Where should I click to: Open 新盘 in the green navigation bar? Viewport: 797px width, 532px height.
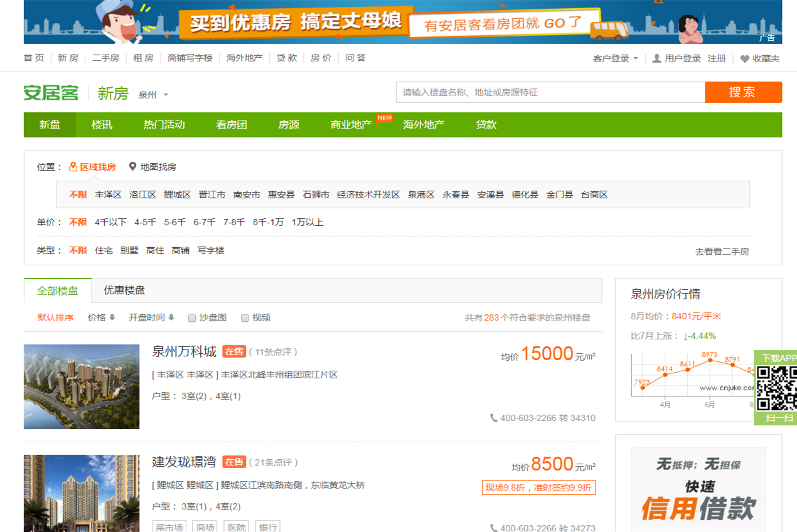(50, 125)
